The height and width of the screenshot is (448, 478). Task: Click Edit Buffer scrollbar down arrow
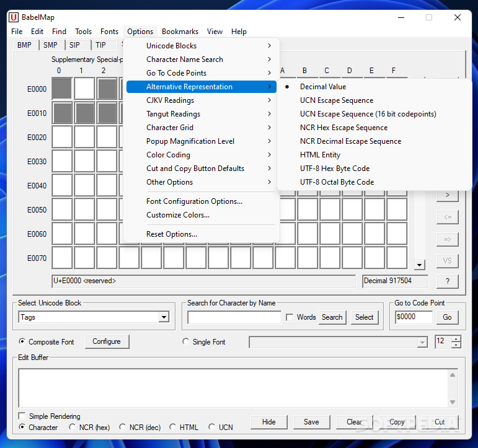453,402
